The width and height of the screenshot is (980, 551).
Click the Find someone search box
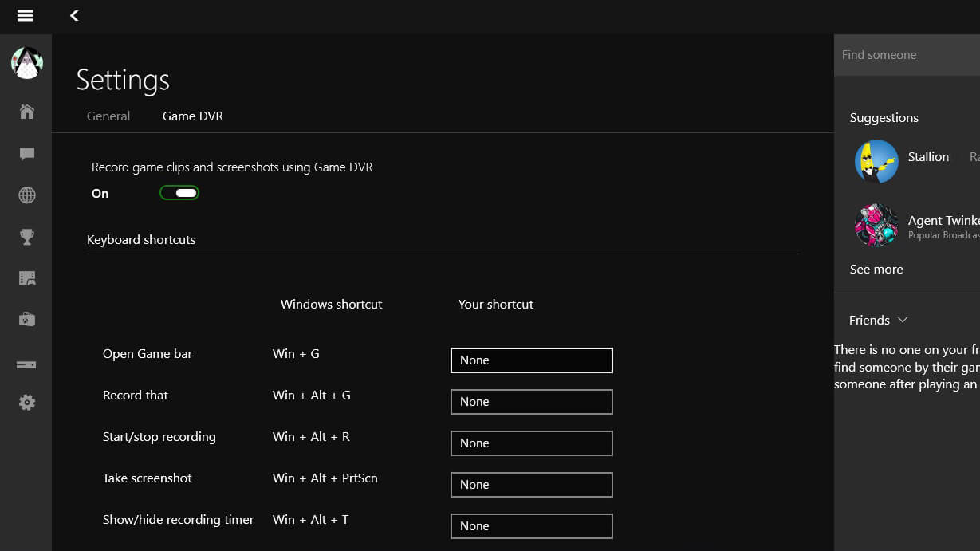click(907, 55)
